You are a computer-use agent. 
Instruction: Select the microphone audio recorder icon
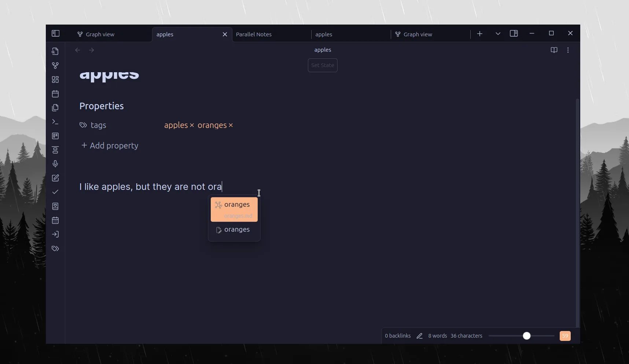[x=55, y=164]
